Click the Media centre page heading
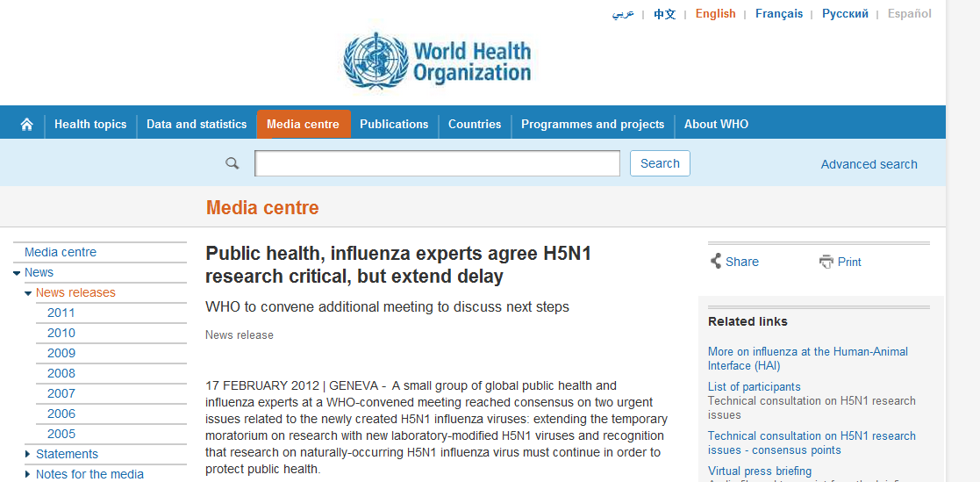The image size is (980, 482). coord(262,207)
